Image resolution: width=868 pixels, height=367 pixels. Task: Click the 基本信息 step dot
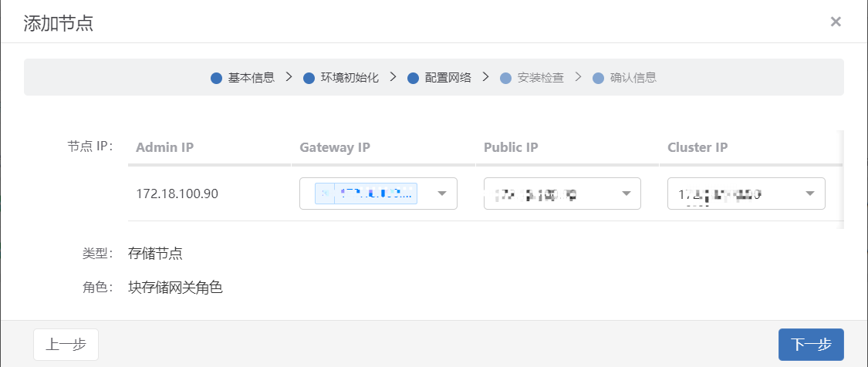click(x=216, y=78)
